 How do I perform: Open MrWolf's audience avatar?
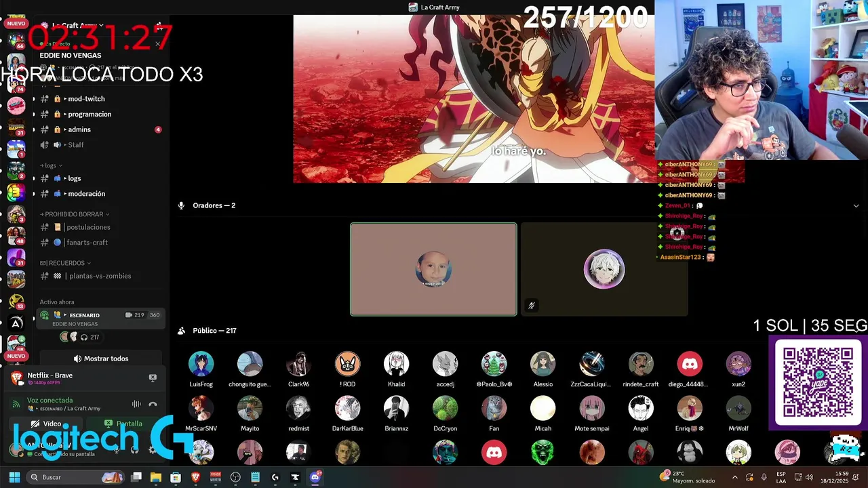(x=738, y=409)
